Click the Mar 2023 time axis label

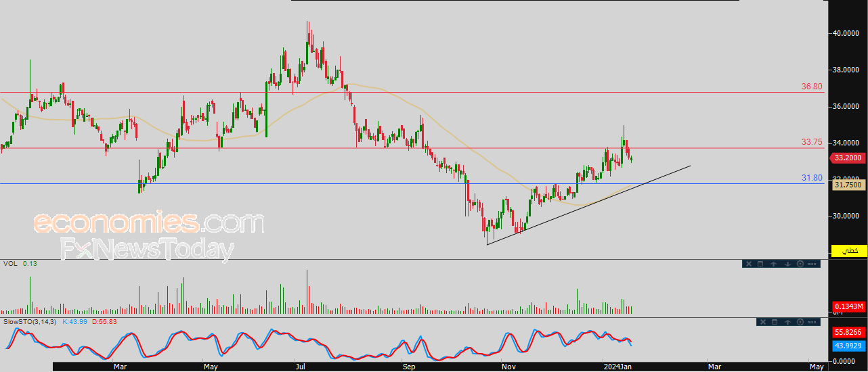click(121, 367)
